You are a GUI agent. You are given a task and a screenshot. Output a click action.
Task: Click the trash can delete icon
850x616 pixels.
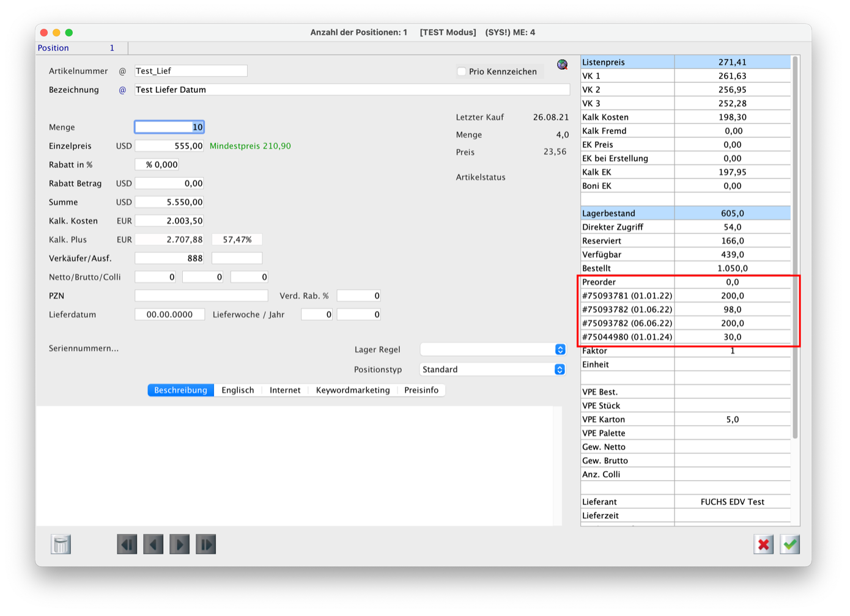click(x=61, y=544)
